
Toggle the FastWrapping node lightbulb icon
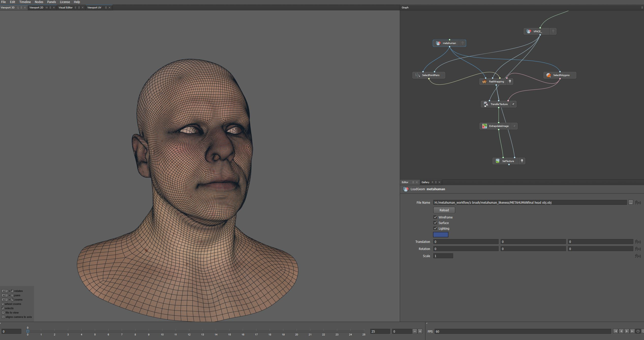[510, 82]
